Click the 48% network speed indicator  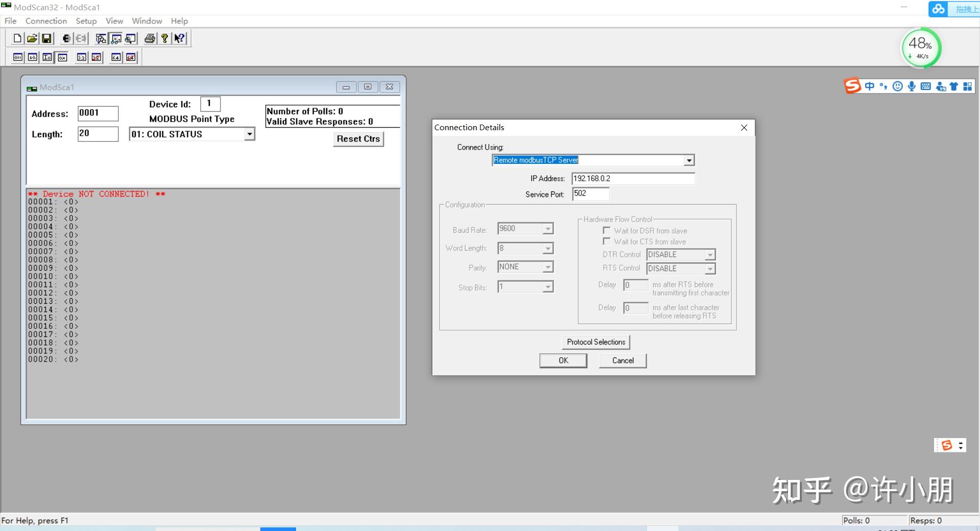(x=921, y=48)
